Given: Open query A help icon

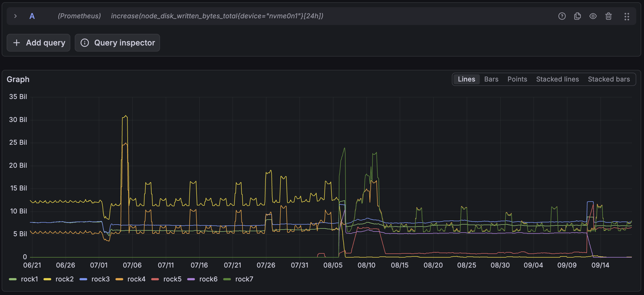Looking at the screenshot, I should (562, 16).
